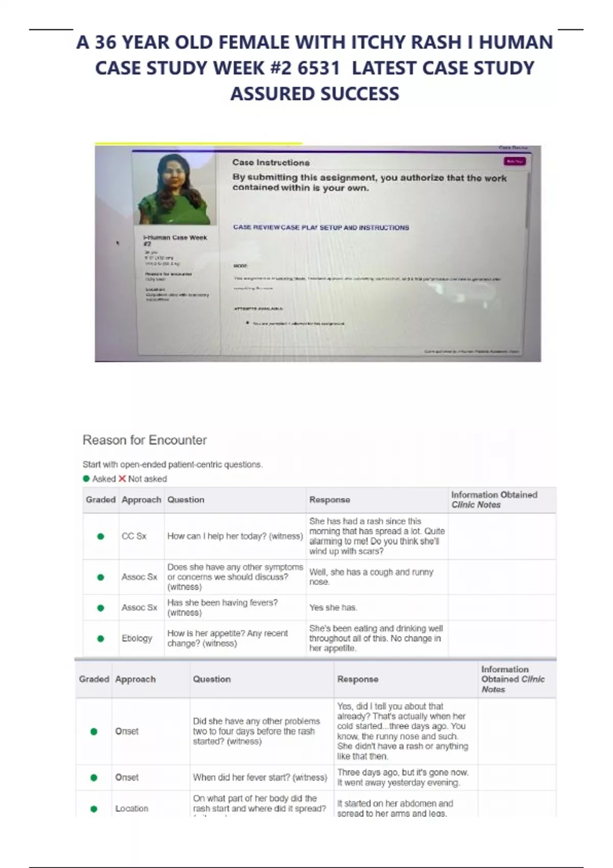Select the Question column header in first table

click(186, 500)
